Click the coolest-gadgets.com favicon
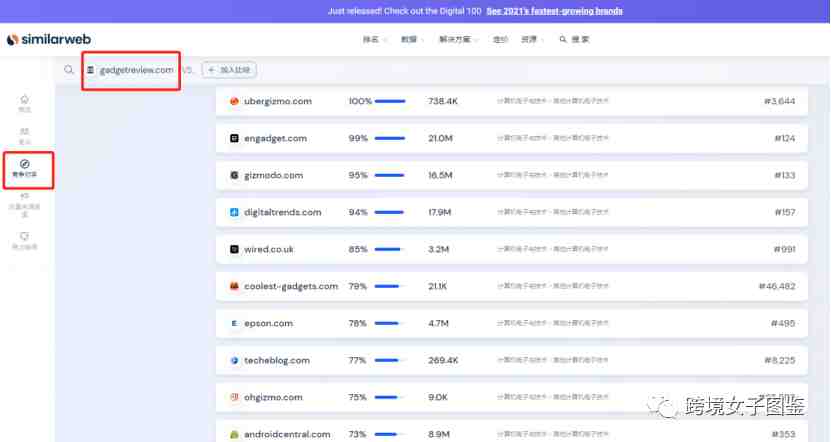The image size is (831, 442). click(x=234, y=286)
